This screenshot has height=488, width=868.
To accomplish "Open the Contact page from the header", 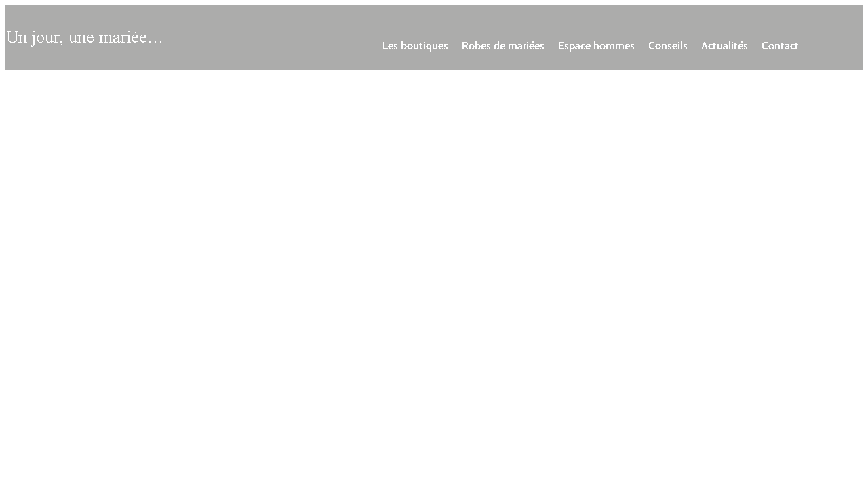I will (779, 45).
